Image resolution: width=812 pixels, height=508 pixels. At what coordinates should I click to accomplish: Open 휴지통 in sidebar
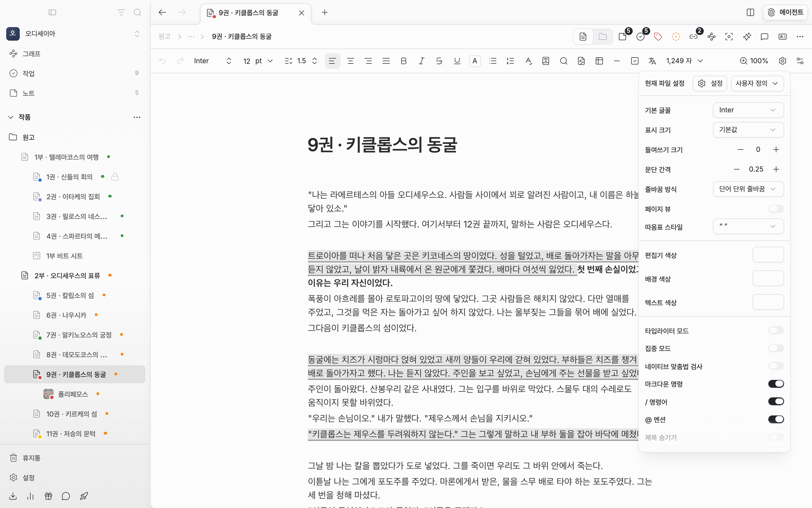point(74,458)
